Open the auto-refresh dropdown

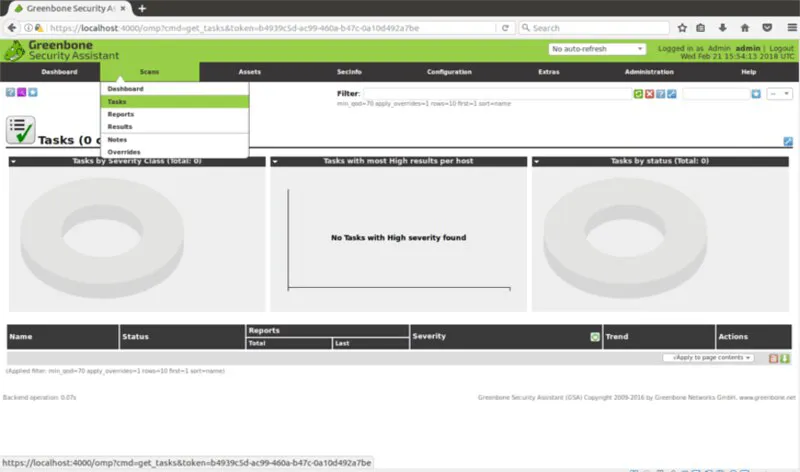point(597,49)
